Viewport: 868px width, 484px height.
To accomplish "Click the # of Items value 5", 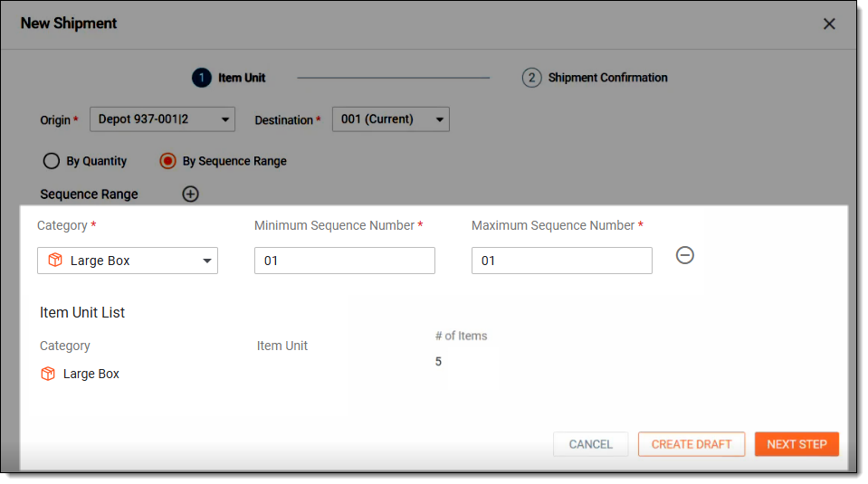I will [x=438, y=362].
